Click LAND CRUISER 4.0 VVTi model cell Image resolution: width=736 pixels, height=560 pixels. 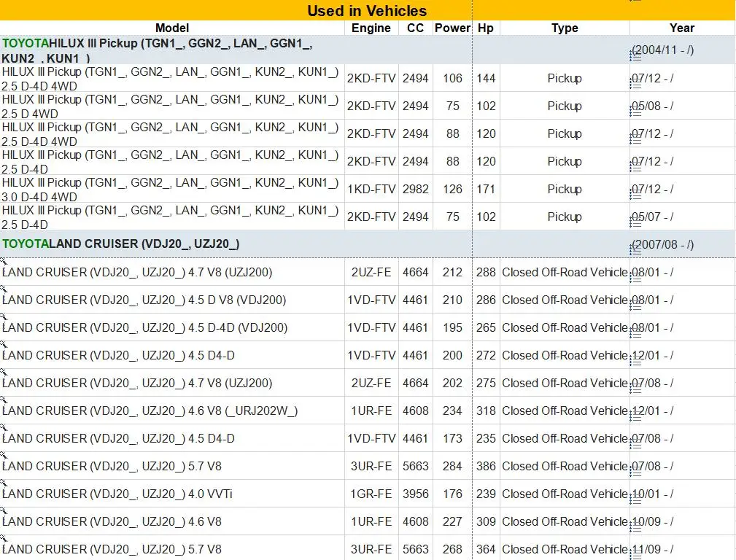[x=172, y=494]
